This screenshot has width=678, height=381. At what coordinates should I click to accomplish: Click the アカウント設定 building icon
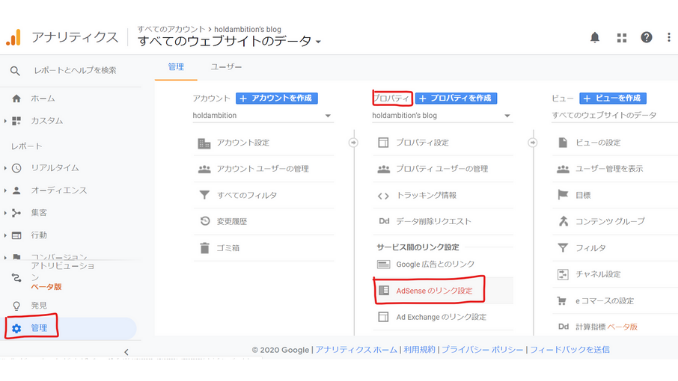tap(204, 143)
